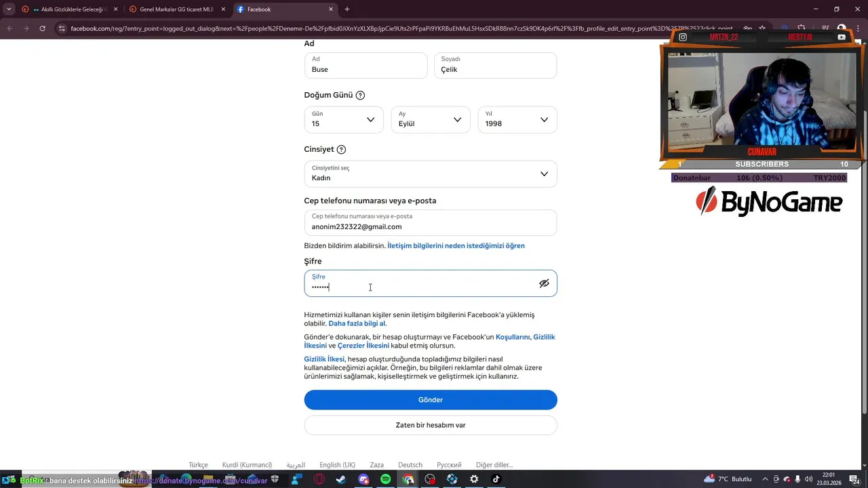This screenshot has height=488, width=868.
Task: Focus the email field with anonim232322@gmail.com
Action: click(x=431, y=222)
